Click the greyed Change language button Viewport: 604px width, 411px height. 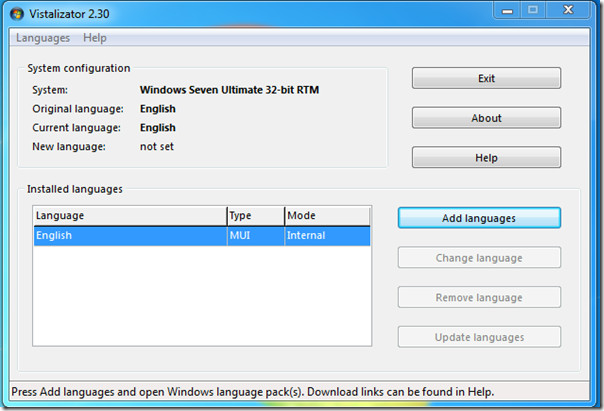point(479,258)
